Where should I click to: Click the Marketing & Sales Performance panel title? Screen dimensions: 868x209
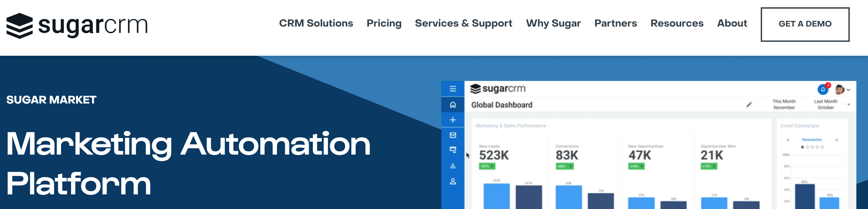(x=510, y=125)
